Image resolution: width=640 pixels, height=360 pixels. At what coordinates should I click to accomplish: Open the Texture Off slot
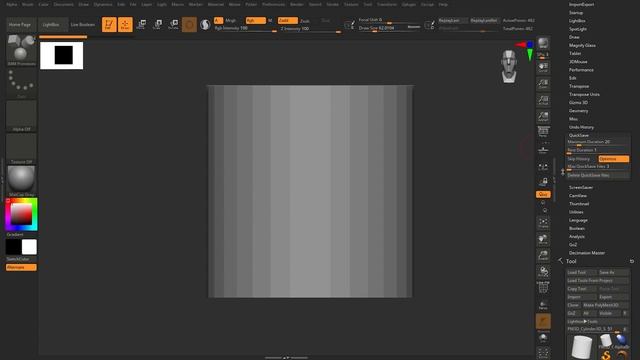click(21, 149)
